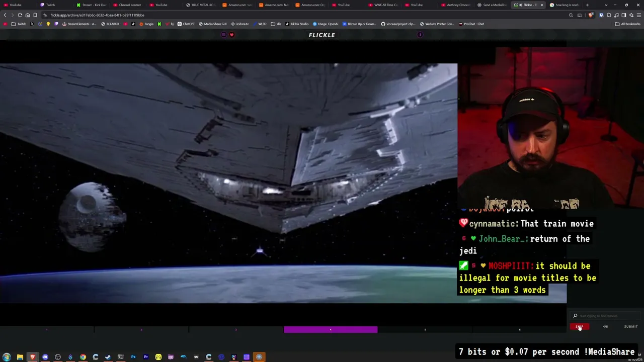This screenshot has height=362, width=644.
Task: Focus the movie search input field
Action: pyautogui.click(x=606, y=316)
